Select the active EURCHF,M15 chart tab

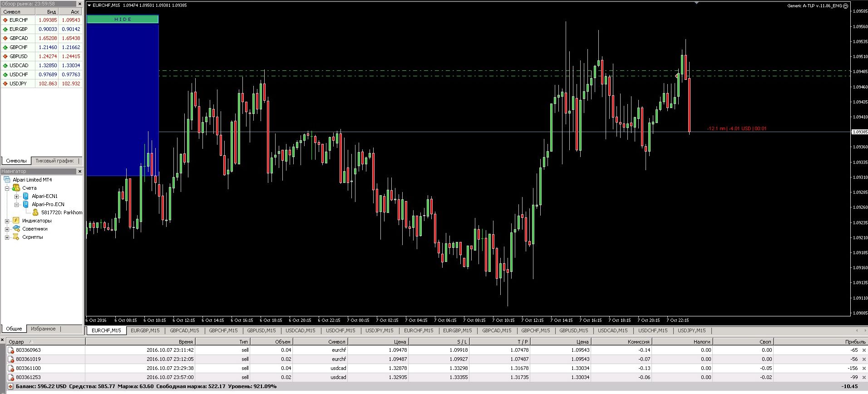point(106,330)
